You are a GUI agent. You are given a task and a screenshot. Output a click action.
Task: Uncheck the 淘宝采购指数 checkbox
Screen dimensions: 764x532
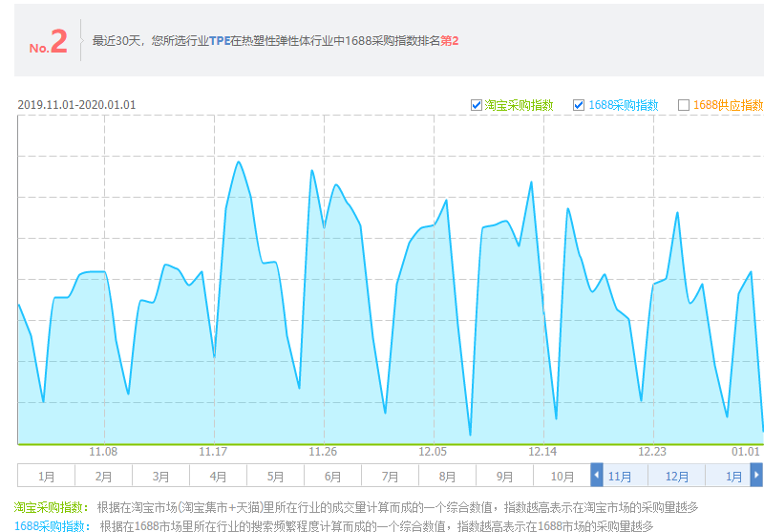point(476,105)
